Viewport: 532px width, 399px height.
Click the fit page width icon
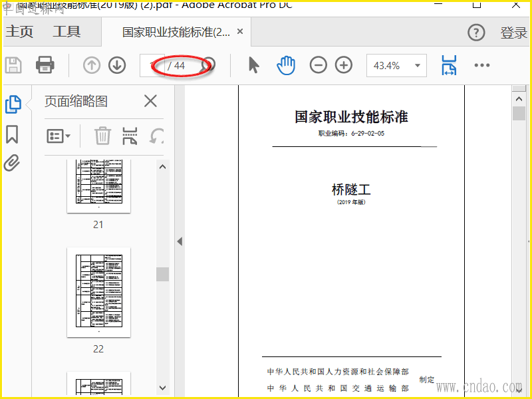coord(449,65)
